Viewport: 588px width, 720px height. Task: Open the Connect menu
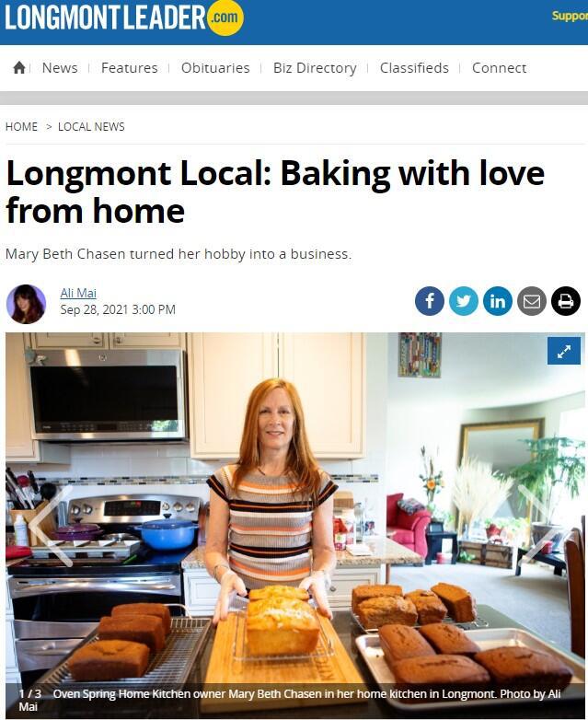click(499, 68)
